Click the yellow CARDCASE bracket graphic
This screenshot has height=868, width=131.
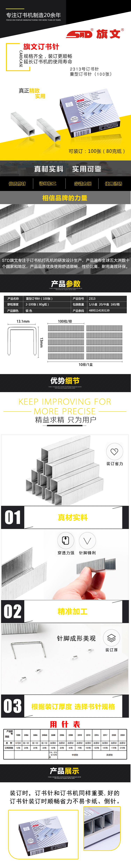point(14,57)
